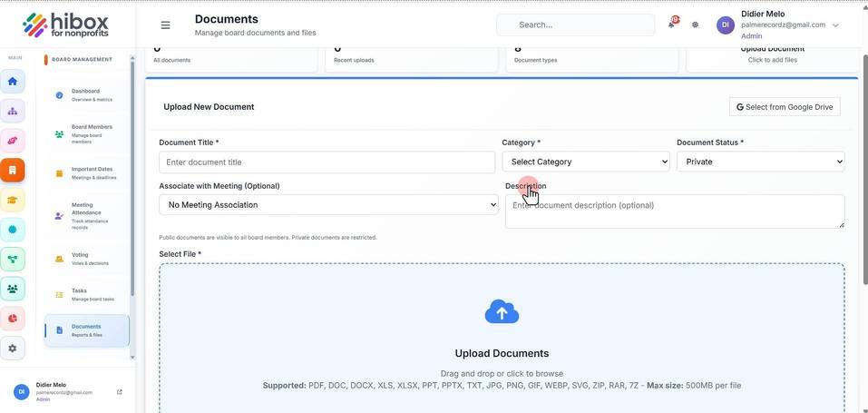
Task: Open Meeting Attendance menu item
Action: pos(86,216)
